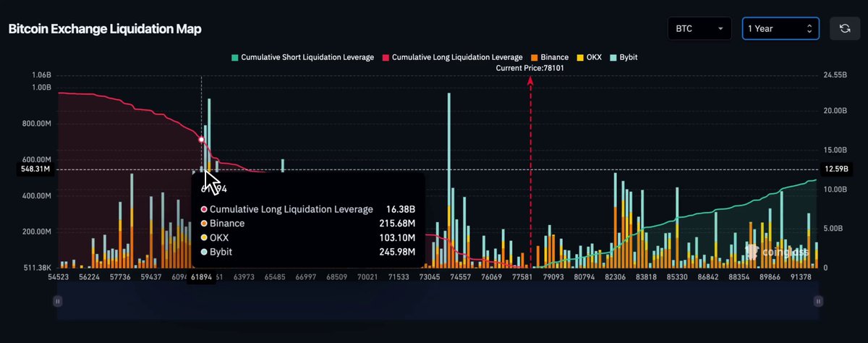This screenshot has height=343, width=868.
Task: Grab the left handle of range slider
Action: click(x=59, y=301)
